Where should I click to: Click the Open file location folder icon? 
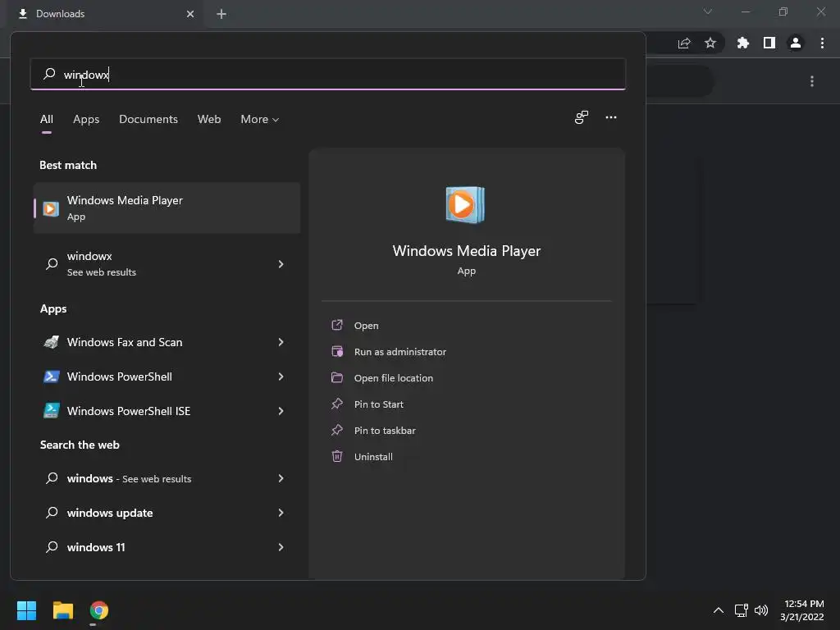pos(337,377)
